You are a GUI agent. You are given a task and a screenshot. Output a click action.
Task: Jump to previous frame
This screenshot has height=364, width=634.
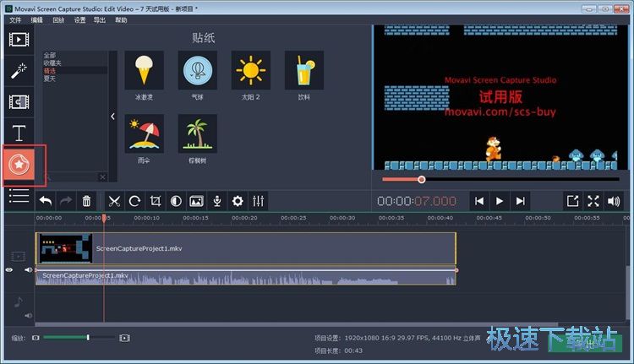pos(479,201)
